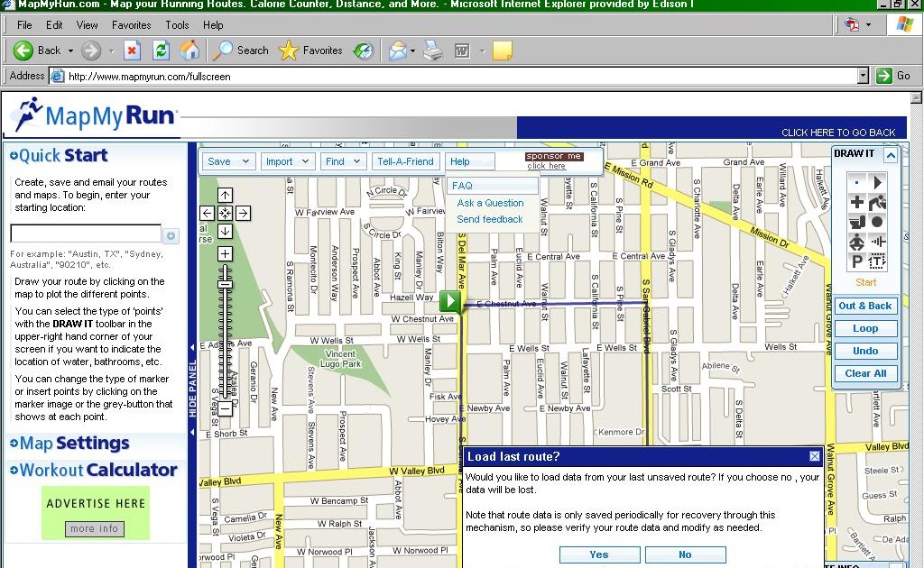
Task: Recenter map with the center button
Action: (225, 213)
